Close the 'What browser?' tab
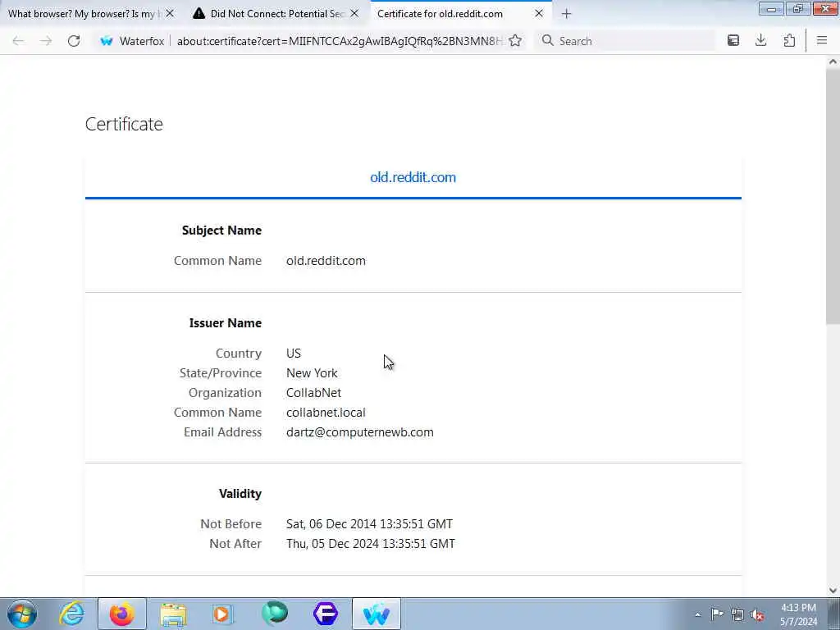Screen dimensions: 840x630 pos(170,13)
